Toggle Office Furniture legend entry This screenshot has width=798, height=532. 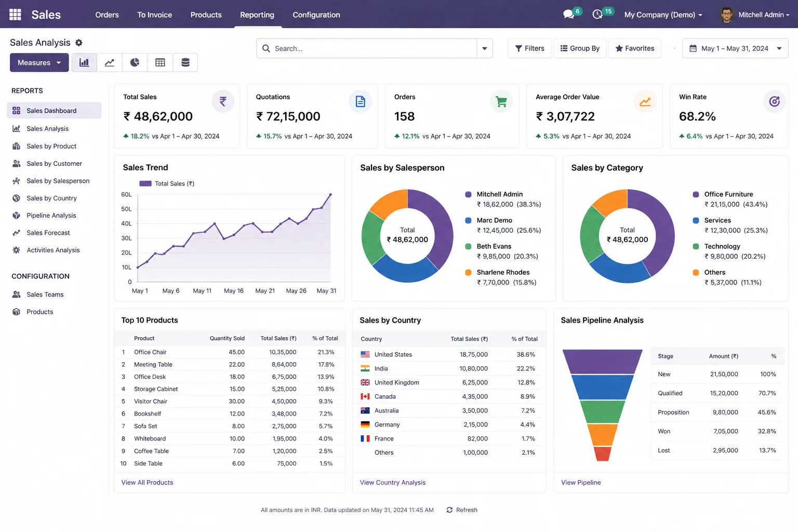click(723, 194)
